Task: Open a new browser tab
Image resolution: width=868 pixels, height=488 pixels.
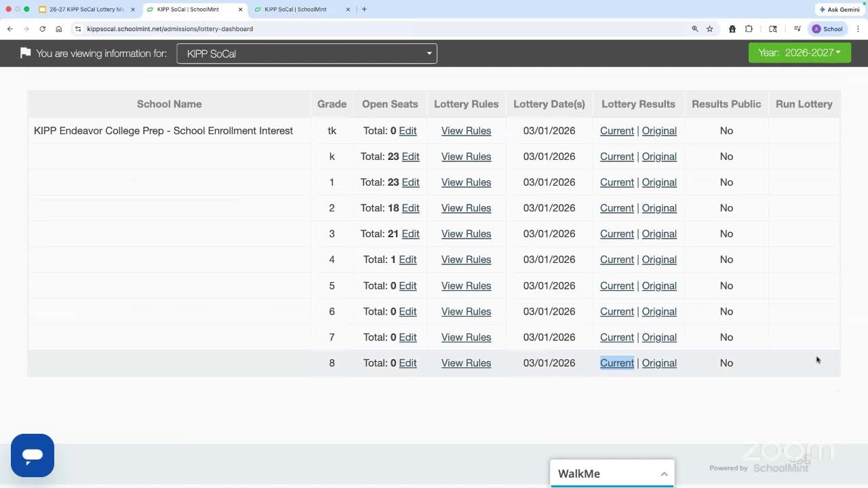Action: tap(364, 9)
